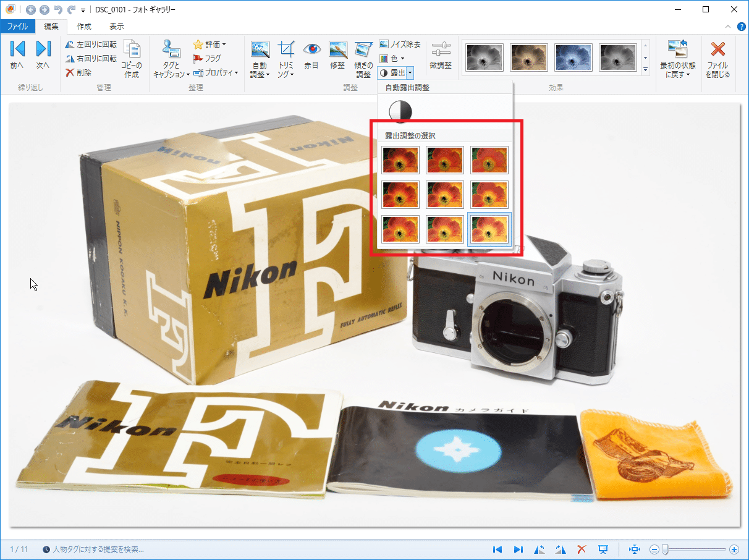Open プロパティ dropdown
This screenshot has width=749, height=560.
[216, 72]
